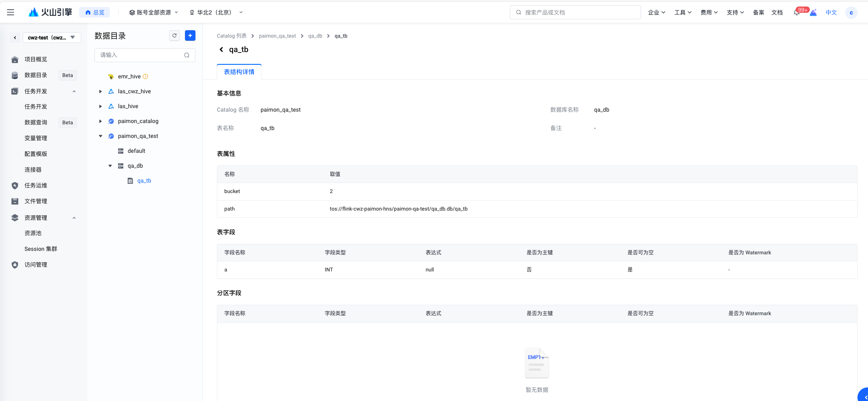Open the notifications bell icon

797,13
